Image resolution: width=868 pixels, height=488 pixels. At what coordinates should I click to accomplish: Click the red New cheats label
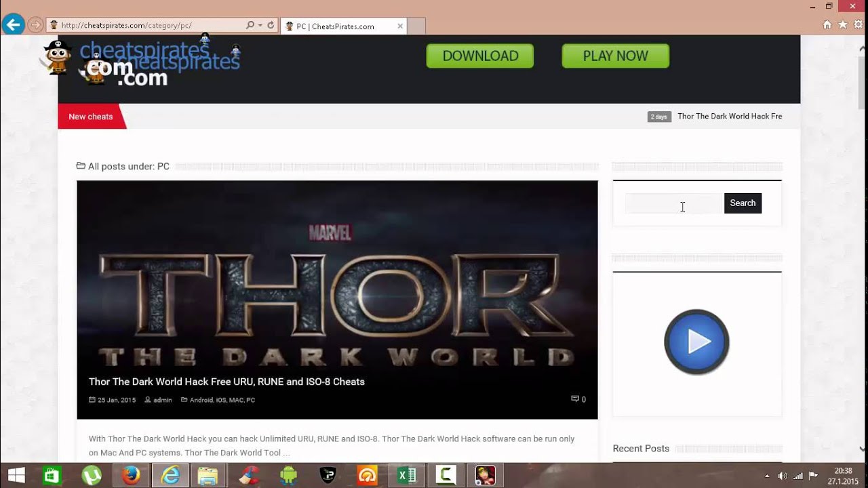click(91, 117)
